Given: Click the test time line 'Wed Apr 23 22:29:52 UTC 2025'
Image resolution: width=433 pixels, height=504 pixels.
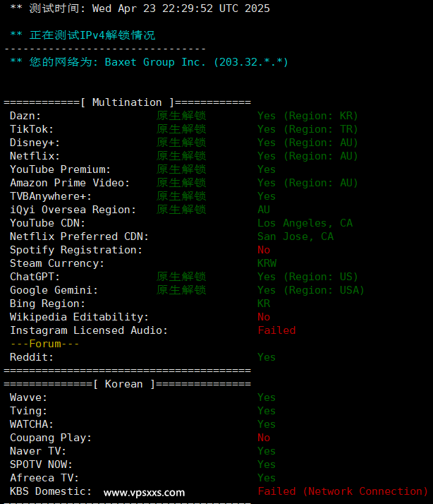Looking at the screenshot, I should pos(181,8).
